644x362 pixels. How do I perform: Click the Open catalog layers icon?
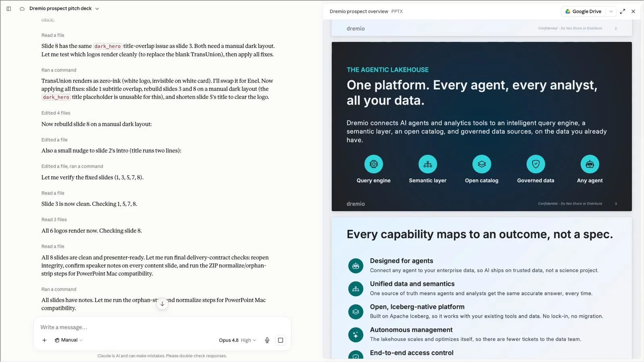tap(482, 164)
